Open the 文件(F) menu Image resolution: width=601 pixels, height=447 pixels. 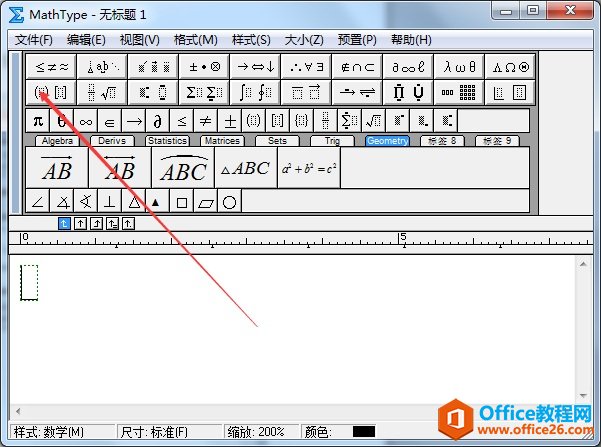33,39
